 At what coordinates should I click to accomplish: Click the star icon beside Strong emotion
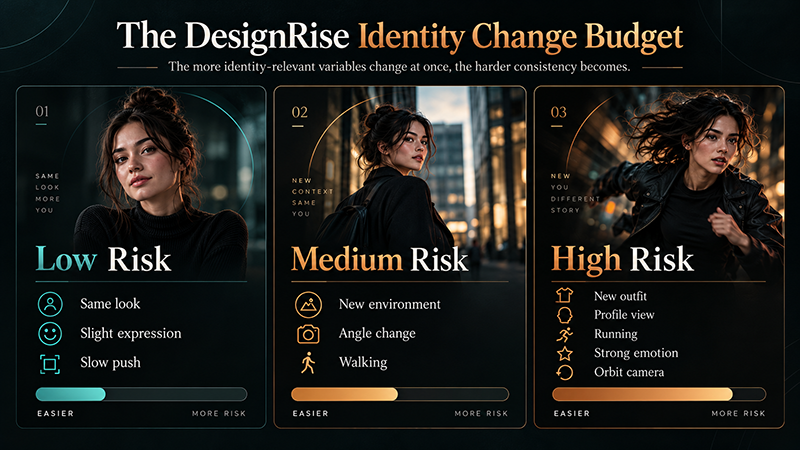(x=564, y=353)
